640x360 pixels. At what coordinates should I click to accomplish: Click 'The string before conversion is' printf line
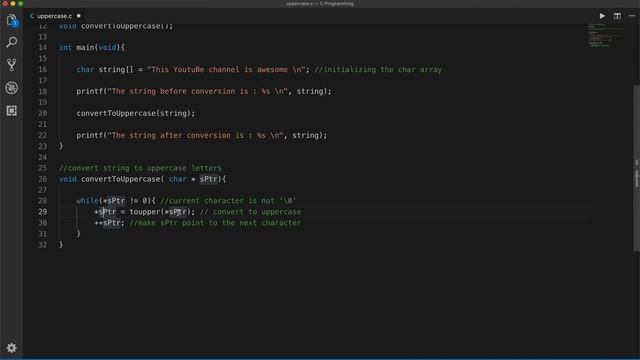click(204, 91)
